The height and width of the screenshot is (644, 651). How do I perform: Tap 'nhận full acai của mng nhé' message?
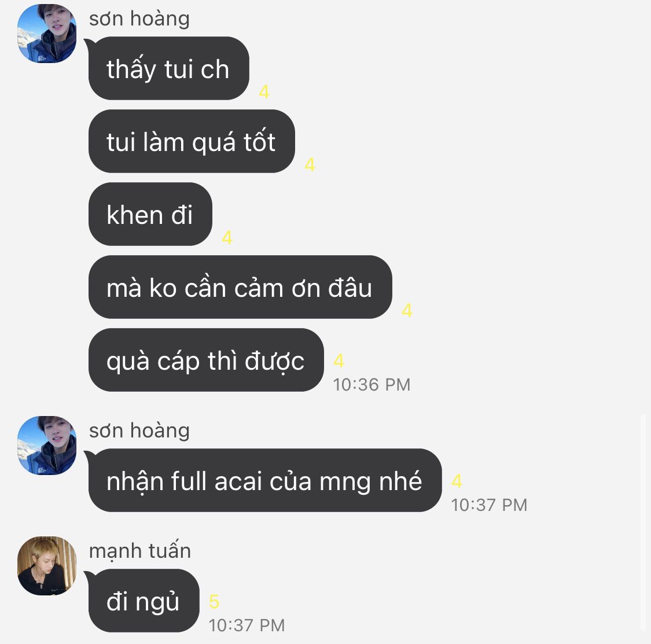[x=265, y=480]
